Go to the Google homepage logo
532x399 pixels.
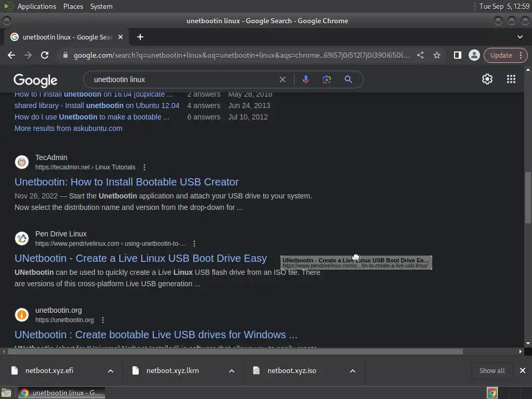pos(36,80)
